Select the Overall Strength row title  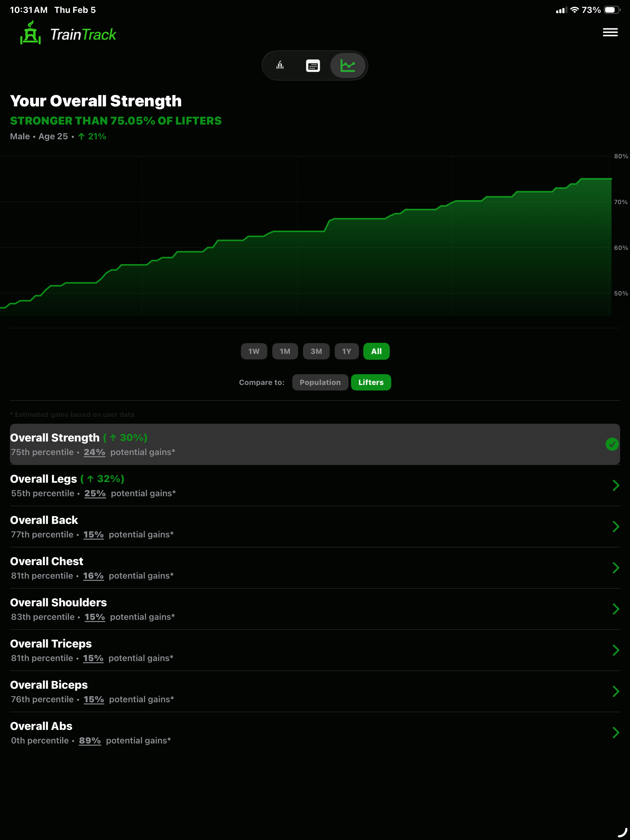click(x=55, y=438)
